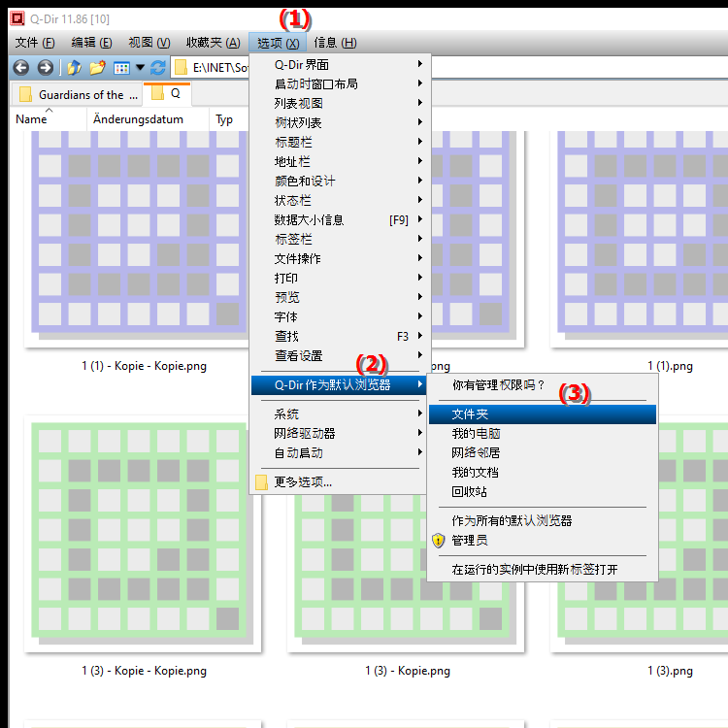Refresh the current folder view
728x728 pixels.
pyautogui.click(x=158, y=68)
